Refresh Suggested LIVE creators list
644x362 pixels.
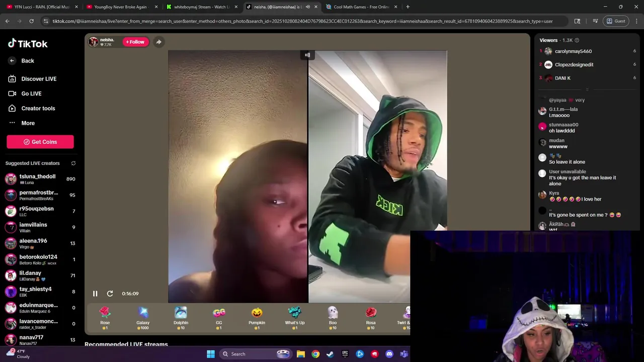(73, 163)
